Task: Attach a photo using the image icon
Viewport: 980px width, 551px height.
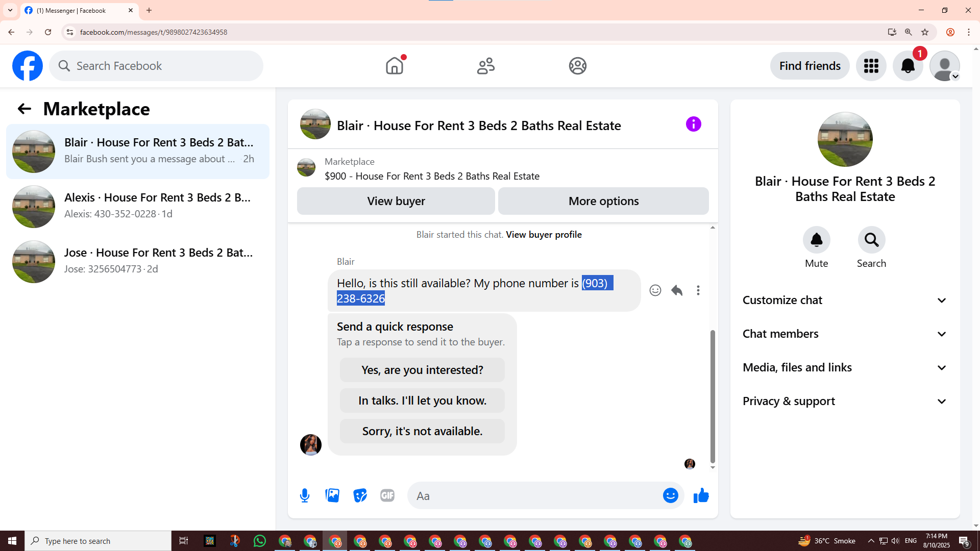Action: [332, 495]
